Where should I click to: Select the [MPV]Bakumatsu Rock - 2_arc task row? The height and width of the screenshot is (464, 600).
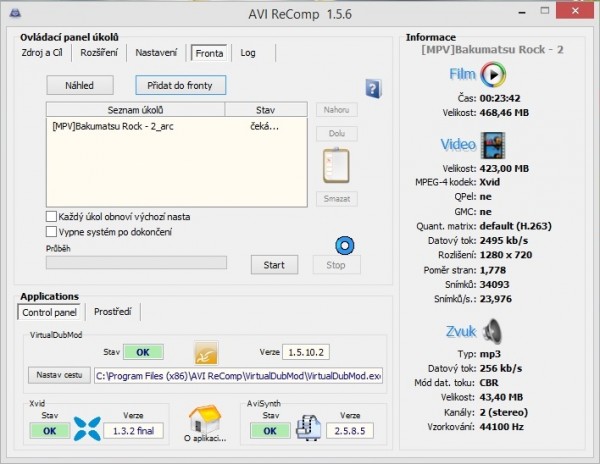click(x=176, y=126)
